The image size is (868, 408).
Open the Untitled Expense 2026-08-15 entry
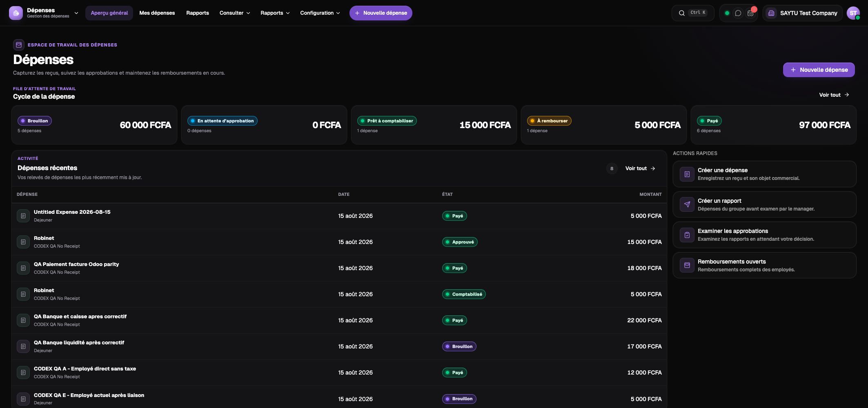[339, 216]
